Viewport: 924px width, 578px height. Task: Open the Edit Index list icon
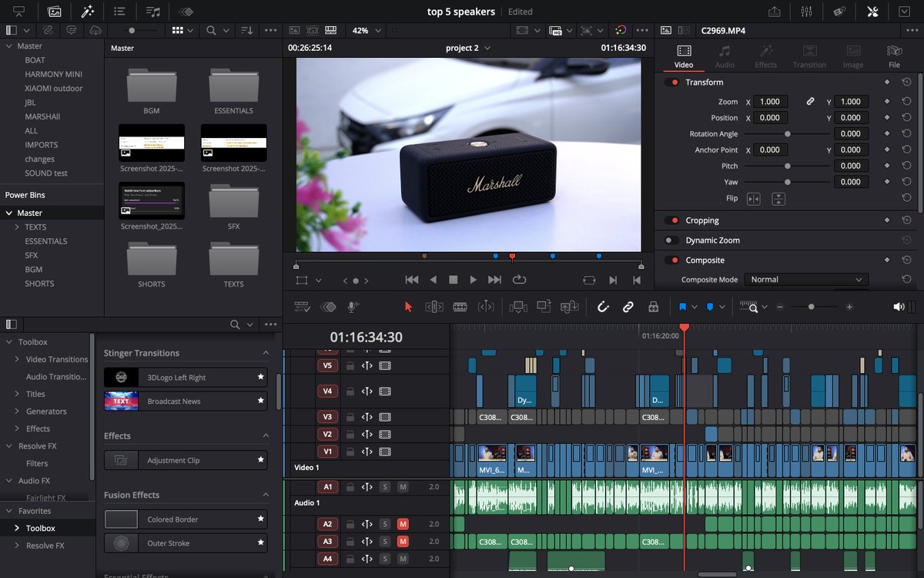[119, 12]
